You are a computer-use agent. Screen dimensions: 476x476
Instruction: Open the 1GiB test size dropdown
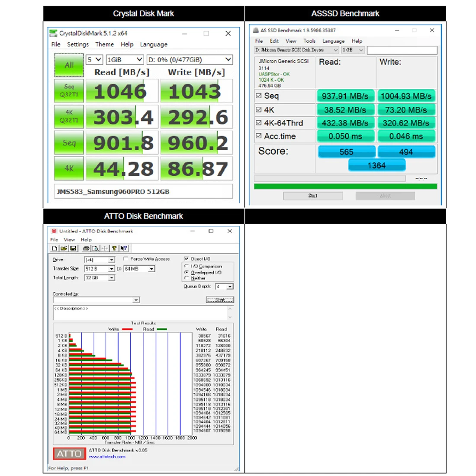tap(125, 60)
